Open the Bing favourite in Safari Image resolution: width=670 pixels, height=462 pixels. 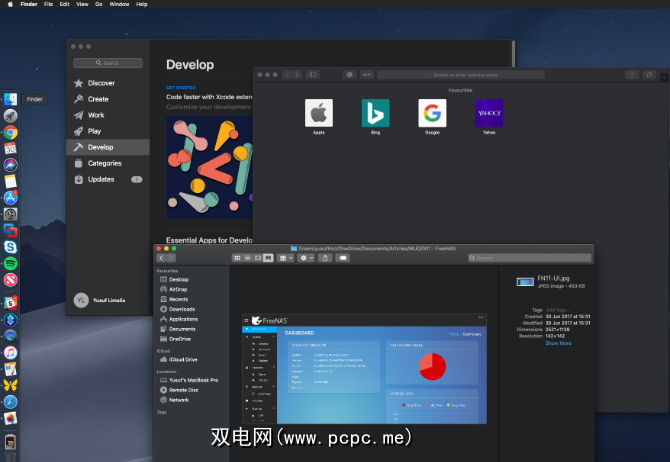click(375, 113)
